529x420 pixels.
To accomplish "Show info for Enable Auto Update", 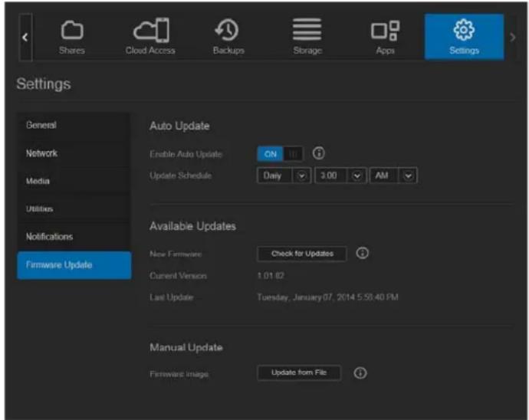I will [x=318, y=153].
